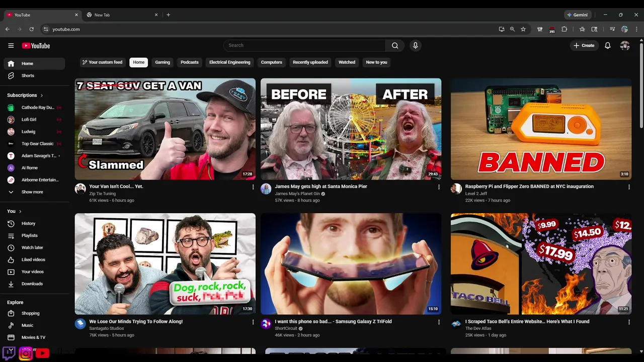Expand the You section header
The height and width of the screenshot is (362, 644).
14,211
